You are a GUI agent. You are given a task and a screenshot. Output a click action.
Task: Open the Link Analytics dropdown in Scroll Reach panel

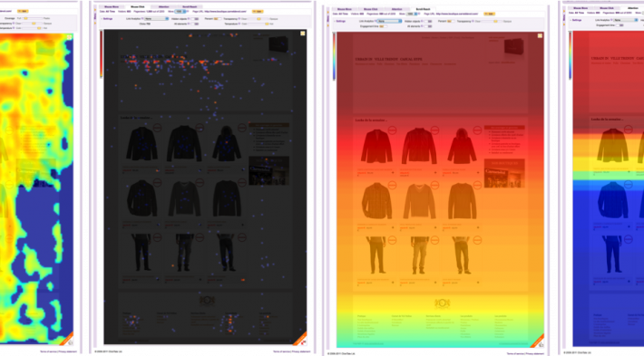389,21
